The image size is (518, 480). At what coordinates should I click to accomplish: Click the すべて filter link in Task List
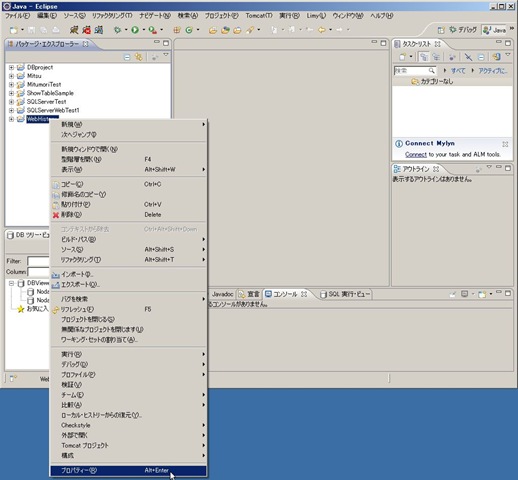458,71
